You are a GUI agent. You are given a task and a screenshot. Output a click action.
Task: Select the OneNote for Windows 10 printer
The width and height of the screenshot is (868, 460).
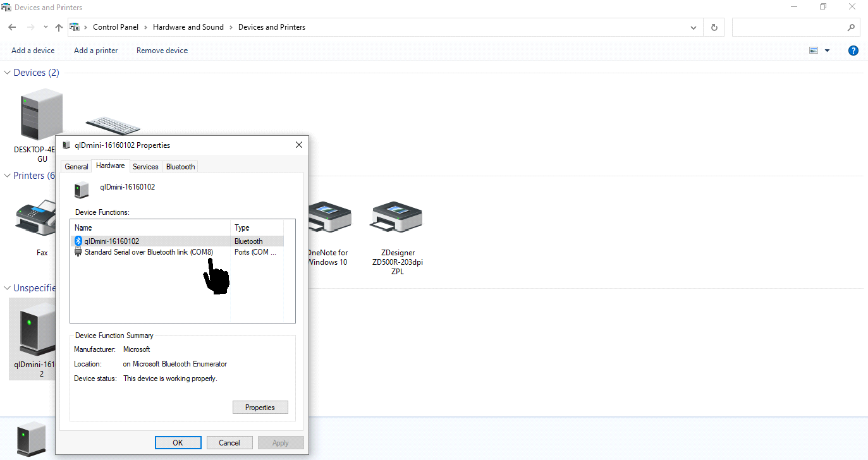point(327,218)
